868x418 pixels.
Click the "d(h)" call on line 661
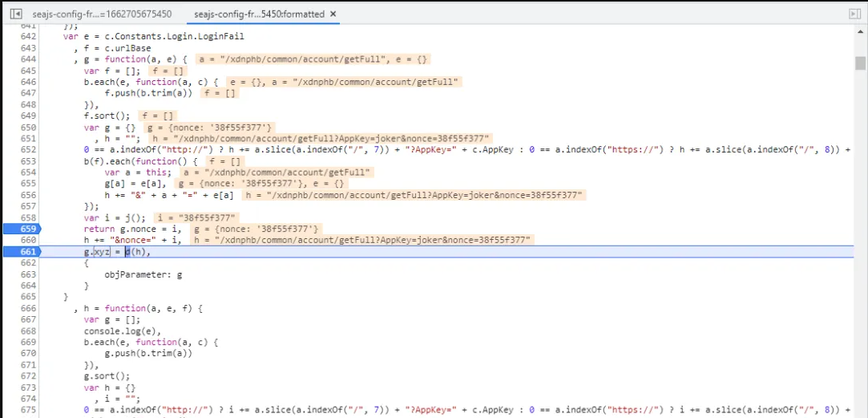coord(136,252)
